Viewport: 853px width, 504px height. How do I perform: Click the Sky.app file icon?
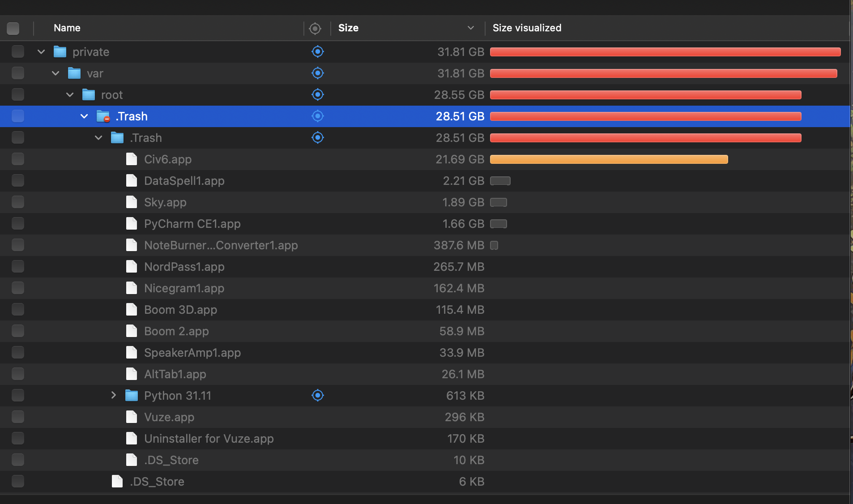pos(132,202)
